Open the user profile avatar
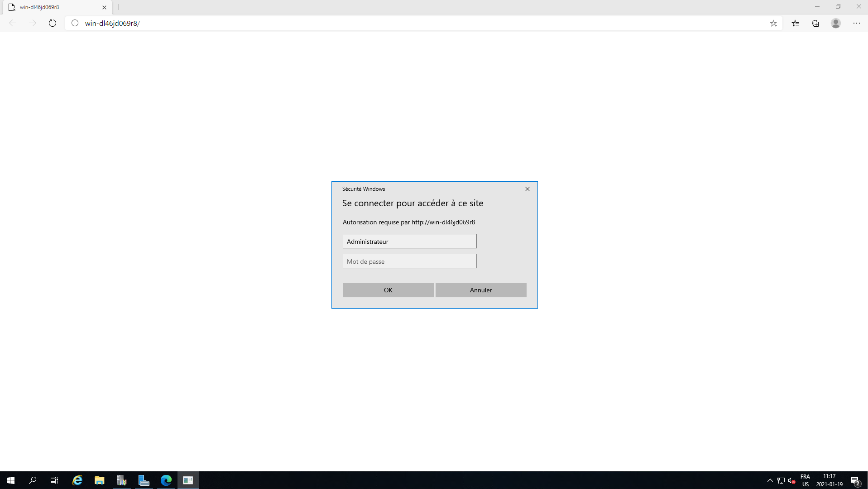Viewport: 868px width, 489px height. pos(836,23)
